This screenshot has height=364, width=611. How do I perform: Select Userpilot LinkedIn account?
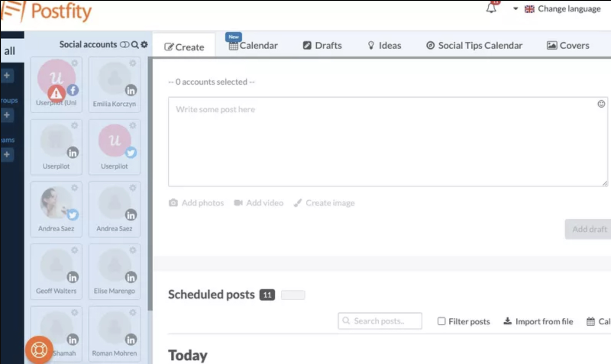click(56, 147)
